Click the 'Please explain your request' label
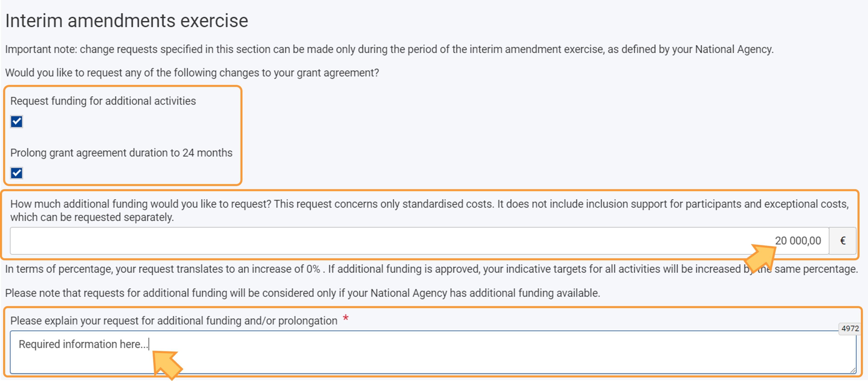 174,321
